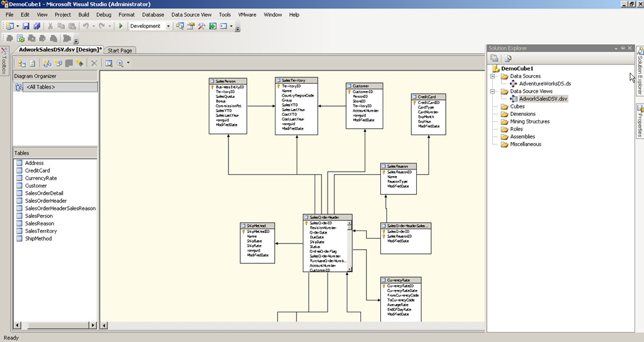Click the gear deployment icon in second toolbar
644x342 pixels.
tap(20, 38)
